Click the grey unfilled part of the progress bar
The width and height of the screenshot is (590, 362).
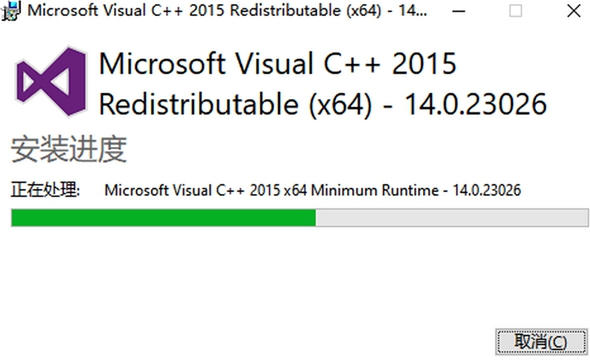[452, 218]
